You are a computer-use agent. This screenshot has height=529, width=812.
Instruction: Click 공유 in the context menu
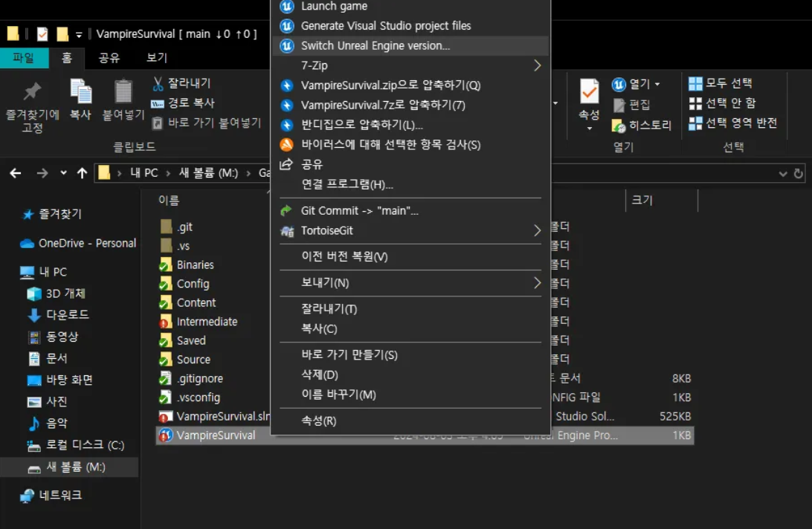(x=410, y=165)
